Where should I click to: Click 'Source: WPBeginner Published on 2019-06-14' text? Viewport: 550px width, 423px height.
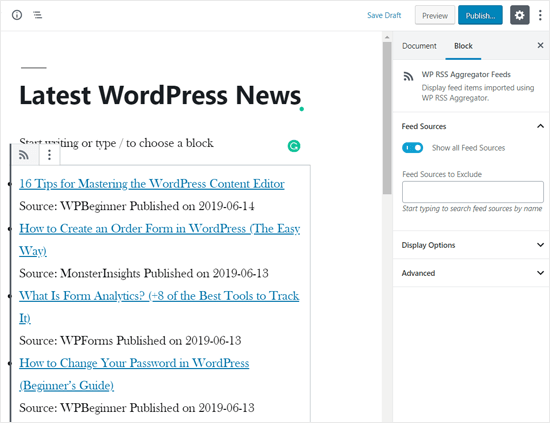137,206
